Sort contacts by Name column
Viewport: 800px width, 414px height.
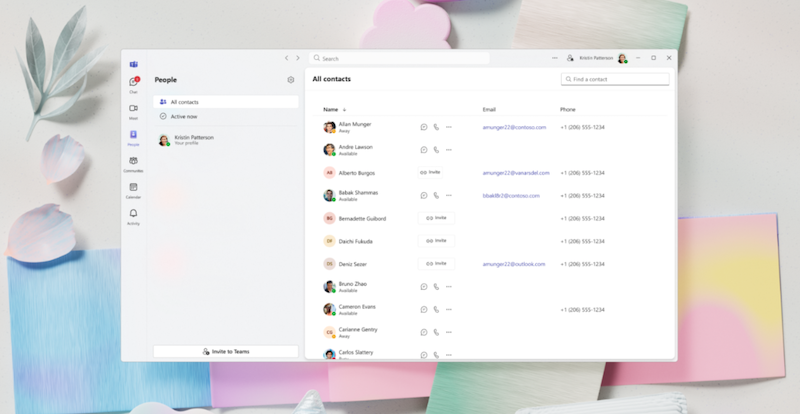331,109
